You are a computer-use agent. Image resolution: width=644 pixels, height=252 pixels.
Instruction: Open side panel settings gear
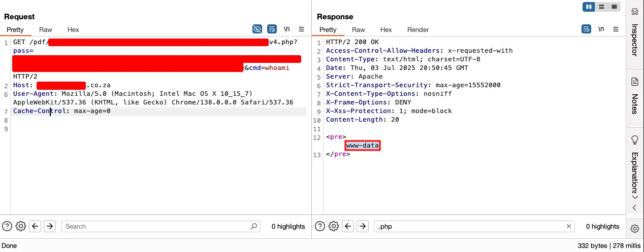(635, 229)
